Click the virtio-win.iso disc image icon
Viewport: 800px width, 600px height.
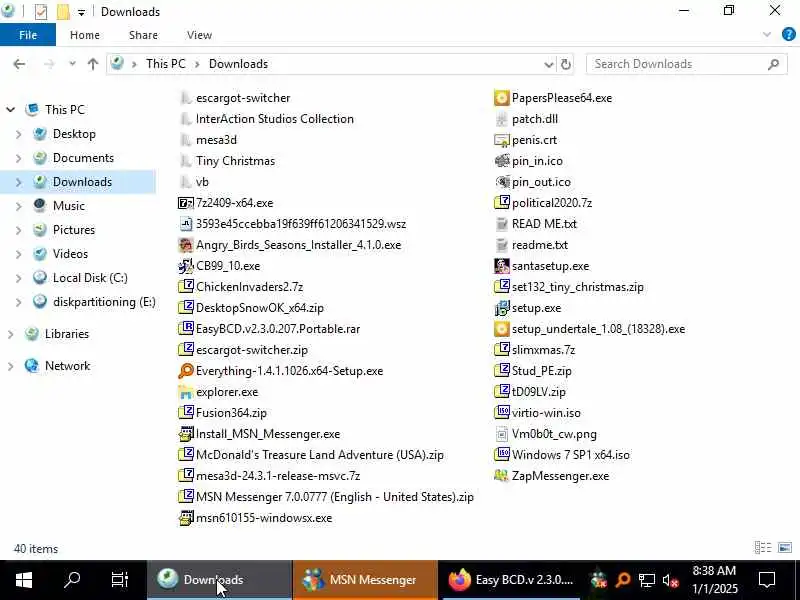pos(502,413)
